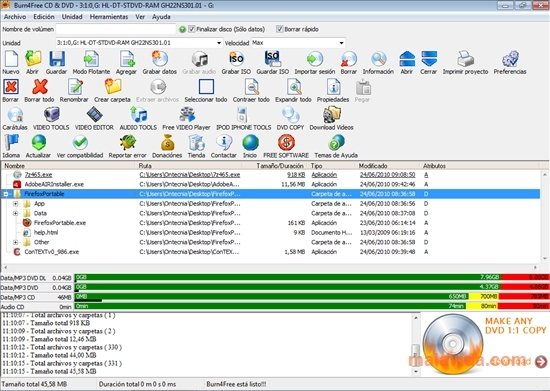Open Temas de Ayuda

(336, 143)
